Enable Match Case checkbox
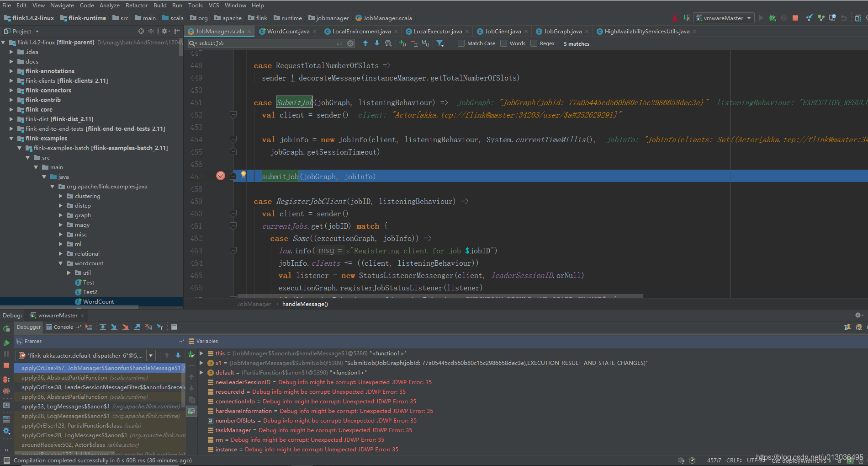The height and width of the screenshot is (466, 868). pyautogui.click(x=461, y=43)
